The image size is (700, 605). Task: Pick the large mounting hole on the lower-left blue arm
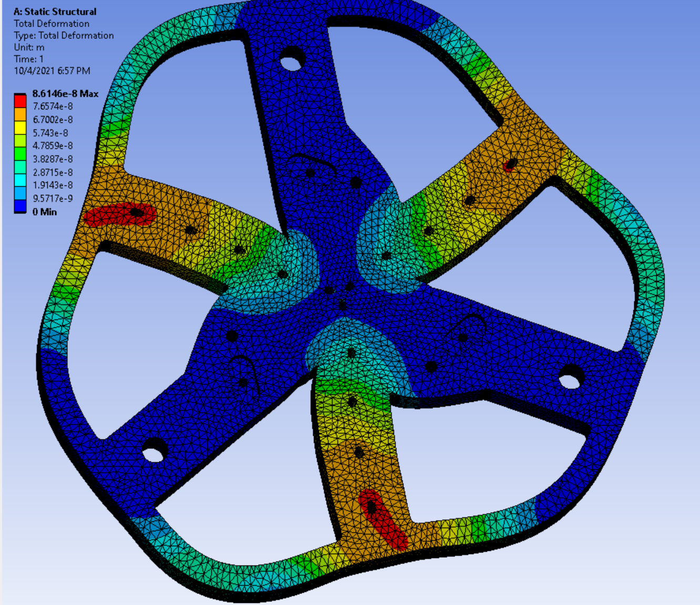click(x=155, y=450)
